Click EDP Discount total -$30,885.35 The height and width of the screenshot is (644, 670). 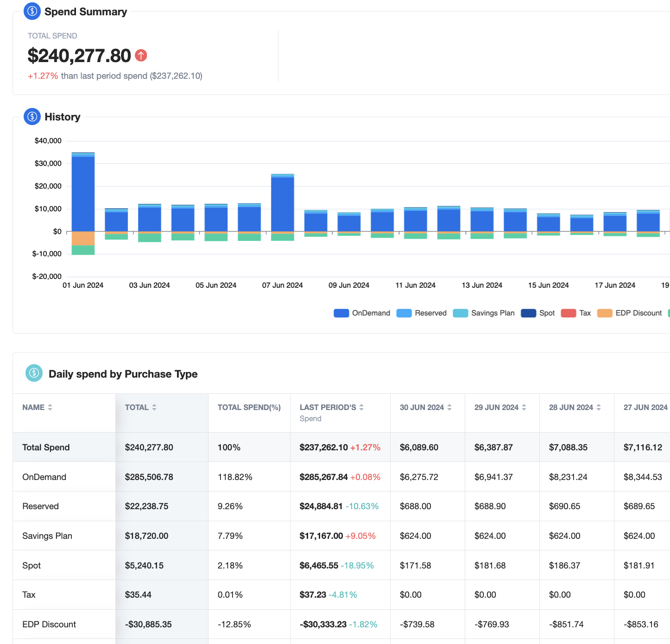(148, 625)
